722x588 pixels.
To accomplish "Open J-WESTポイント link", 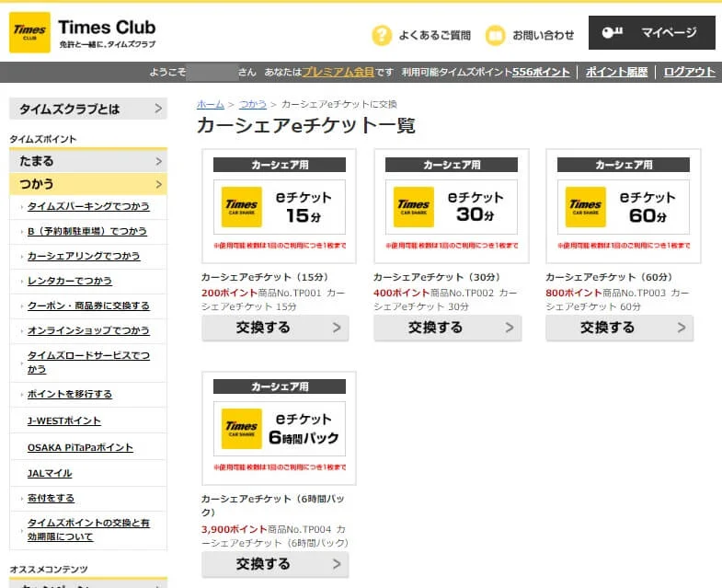I will pos(64,421).
